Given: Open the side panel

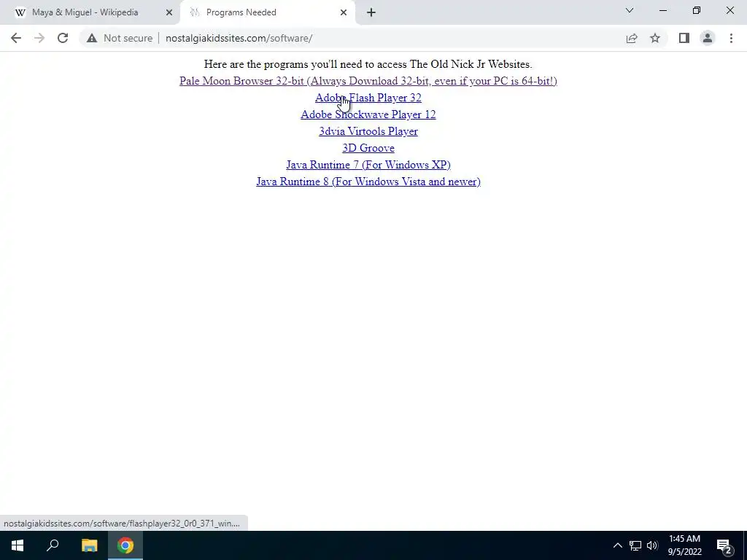Looking at the screenshot, I should click(x=684, y=38).
